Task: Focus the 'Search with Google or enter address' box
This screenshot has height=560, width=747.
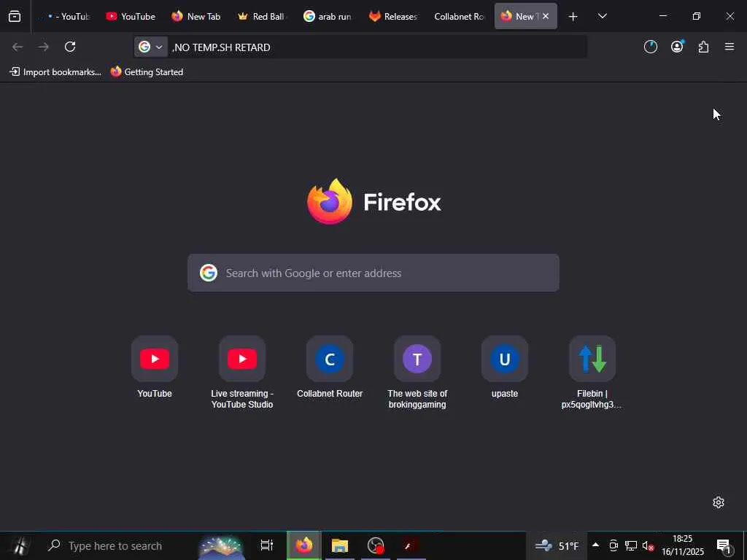Action: 373,273
